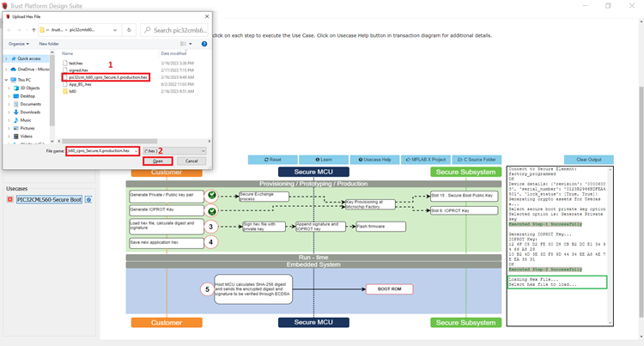Open Documents in the navigation pane

point(30,104)
